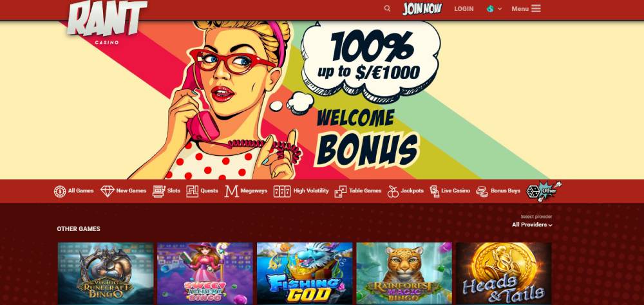Open the Bonus Buys category
Screen dimensions: 644x305
pos(498,191)
